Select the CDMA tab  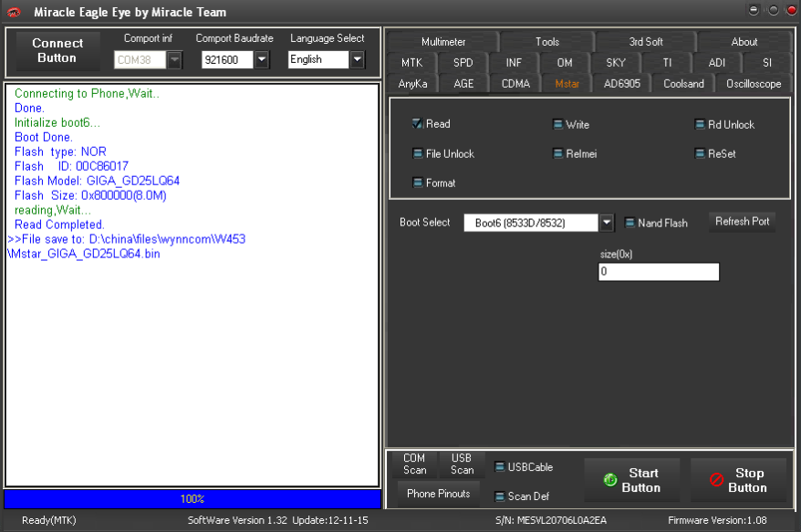(x=515, y=83)
